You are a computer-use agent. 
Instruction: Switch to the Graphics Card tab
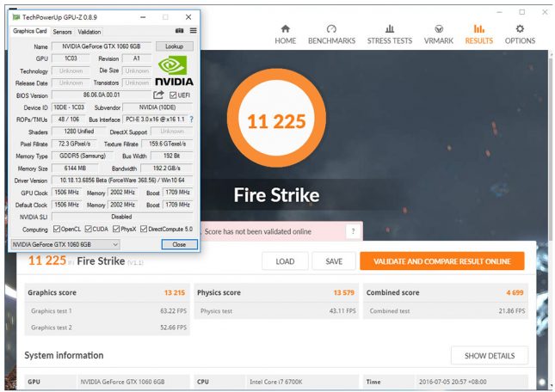point(30,31)
